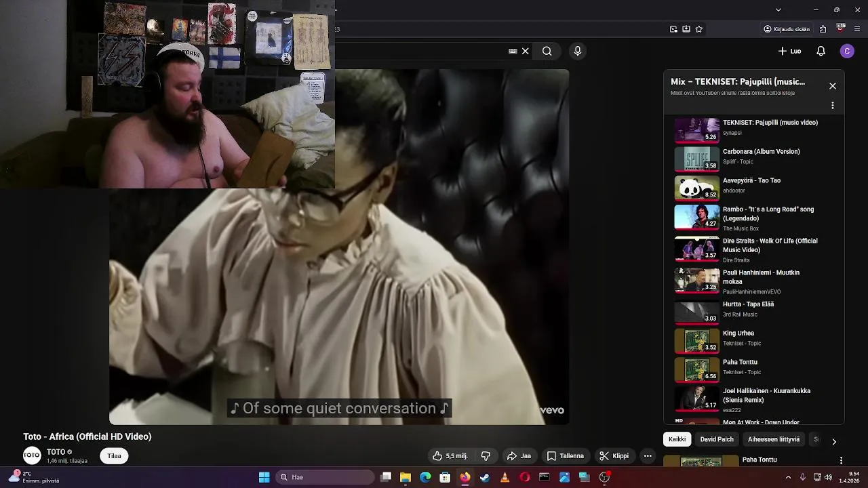The image size is (868, 488).
Task: Open the red extension icon with badge
Action: 841,28
